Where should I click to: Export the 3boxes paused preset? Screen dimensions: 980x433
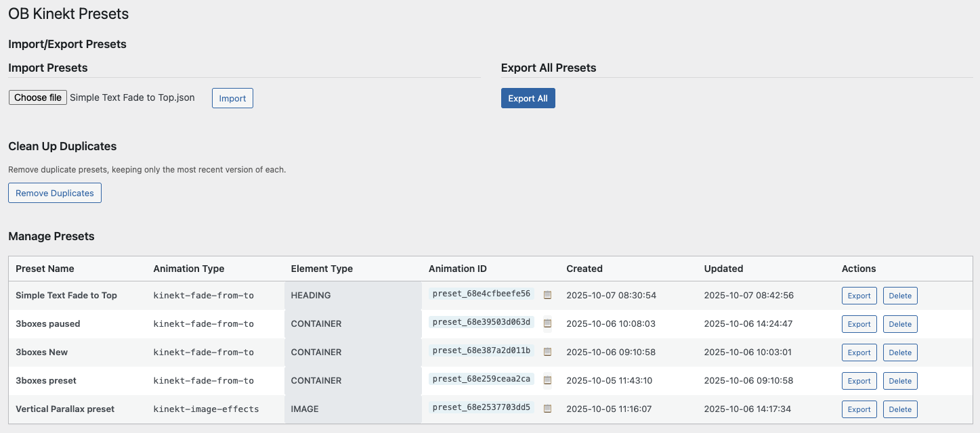859,324
